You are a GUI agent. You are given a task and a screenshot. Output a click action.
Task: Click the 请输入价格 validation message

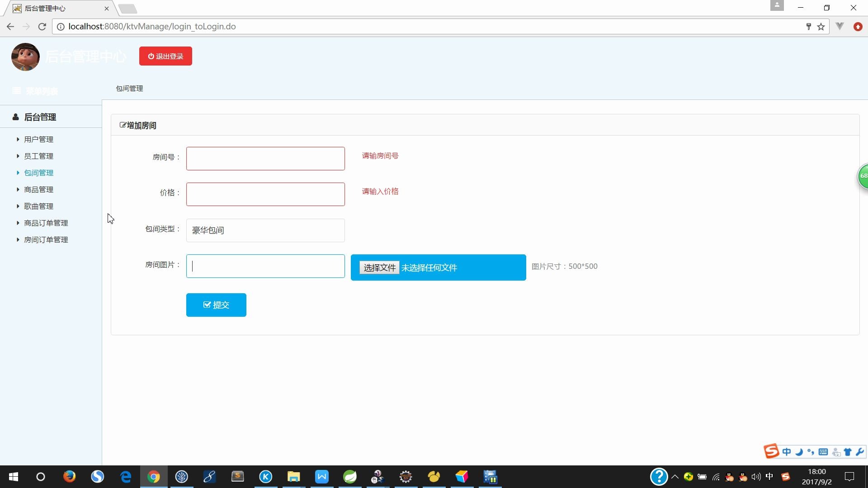click(x=380, y=192)
